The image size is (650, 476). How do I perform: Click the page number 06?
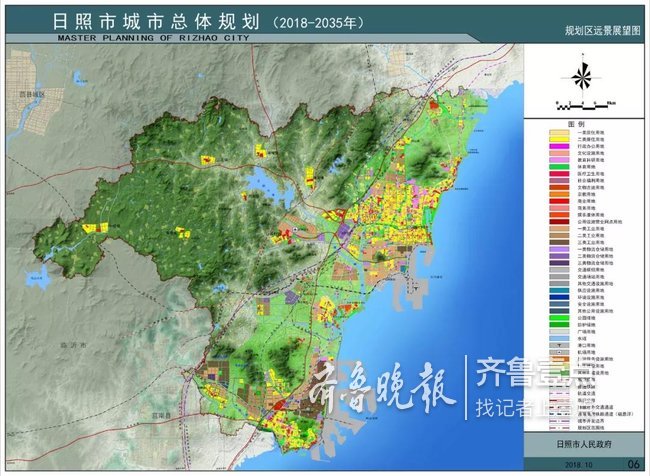631,465
